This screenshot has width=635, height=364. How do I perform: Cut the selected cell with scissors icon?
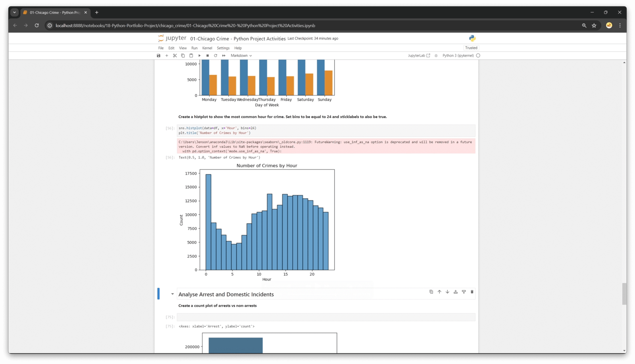click(x=175, y=56)
